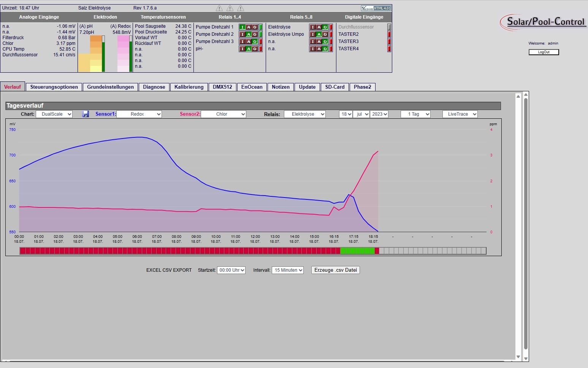Open the LiveTrace dropdown
This screenshot has width=588, height=368.
coord(460,114)
